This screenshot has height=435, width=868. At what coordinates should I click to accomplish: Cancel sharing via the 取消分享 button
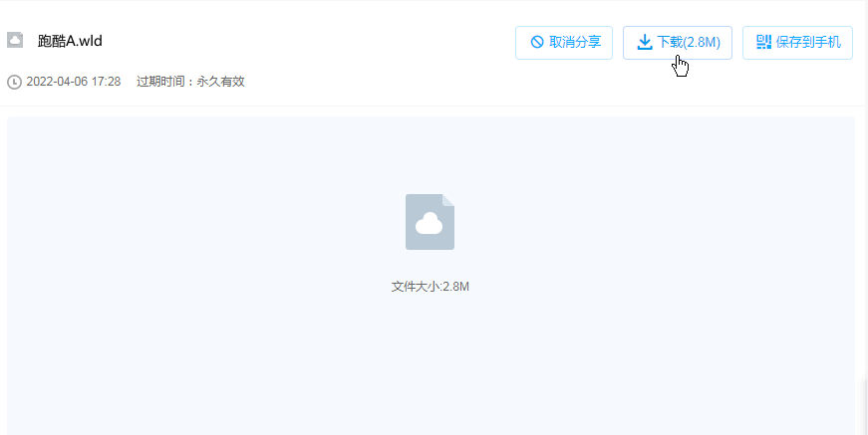coord(563,43)
